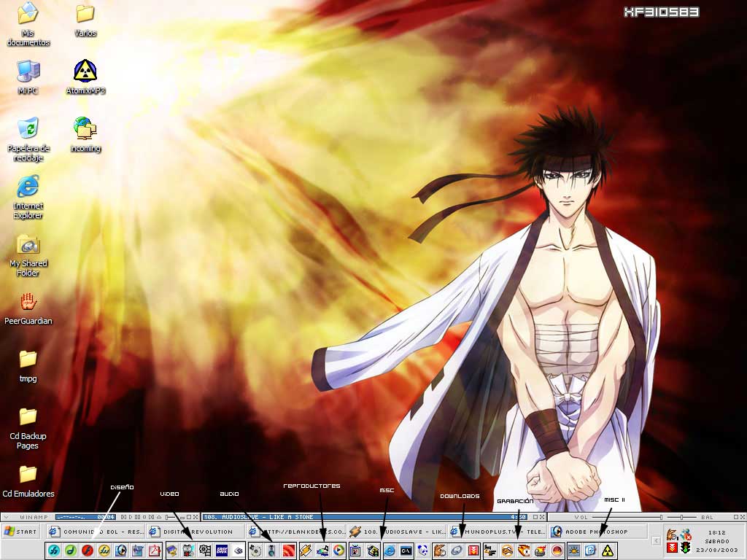Switch to Adobe Photoshop taskbar window

pos(597,532)
